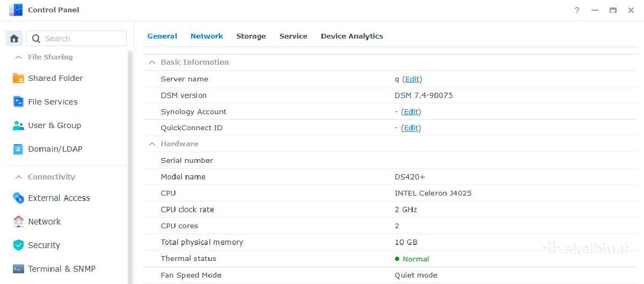Open User & Group icon

coord(18,125)
